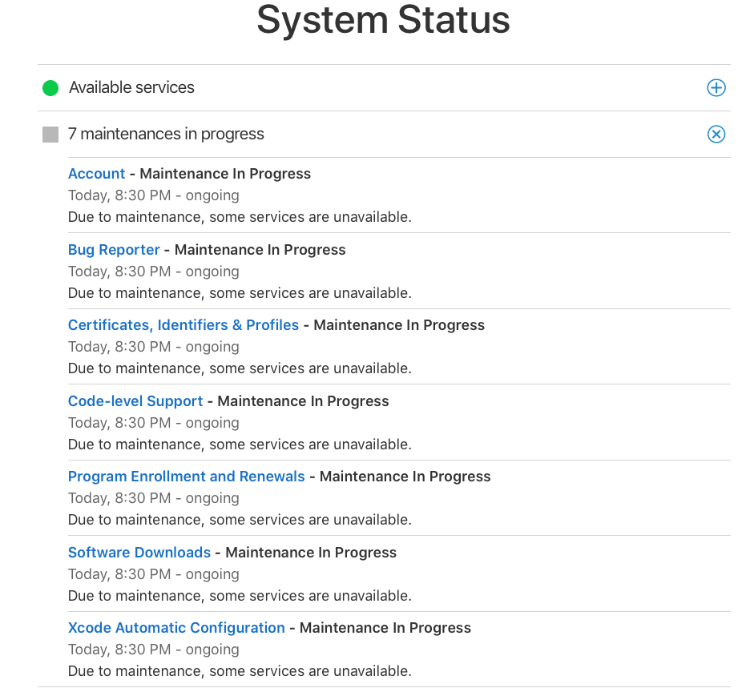Click the Account maintenance time text
Viewport: 746px width, 700px height.
click(154, 195)
